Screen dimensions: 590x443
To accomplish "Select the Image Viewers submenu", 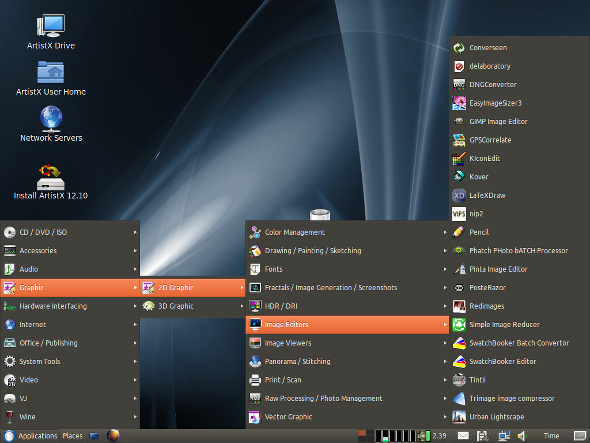I will (x=347, y=343).
